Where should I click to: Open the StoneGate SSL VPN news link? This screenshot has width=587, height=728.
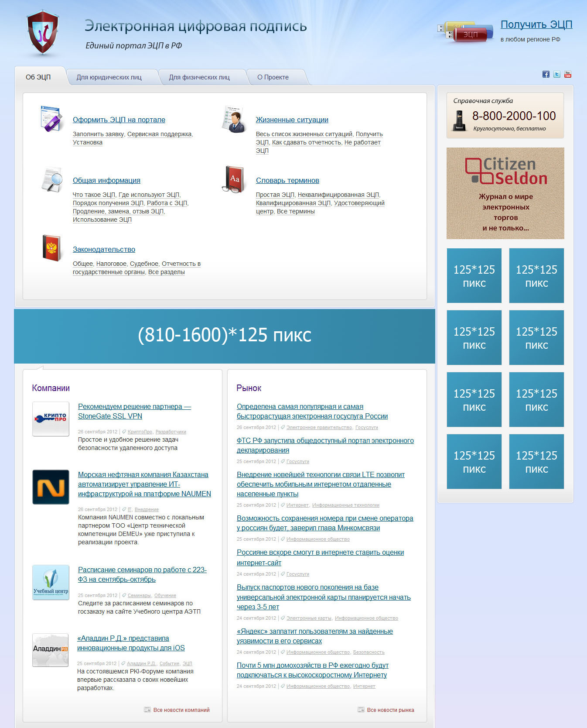point(134,411)
